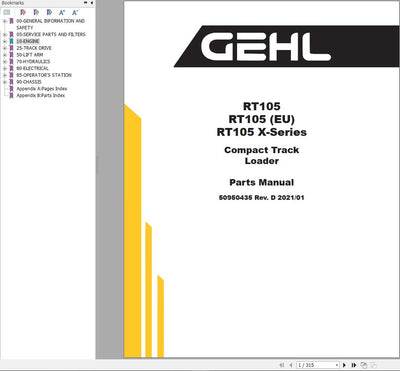Click the next view icon in status bar

[373, 365]
